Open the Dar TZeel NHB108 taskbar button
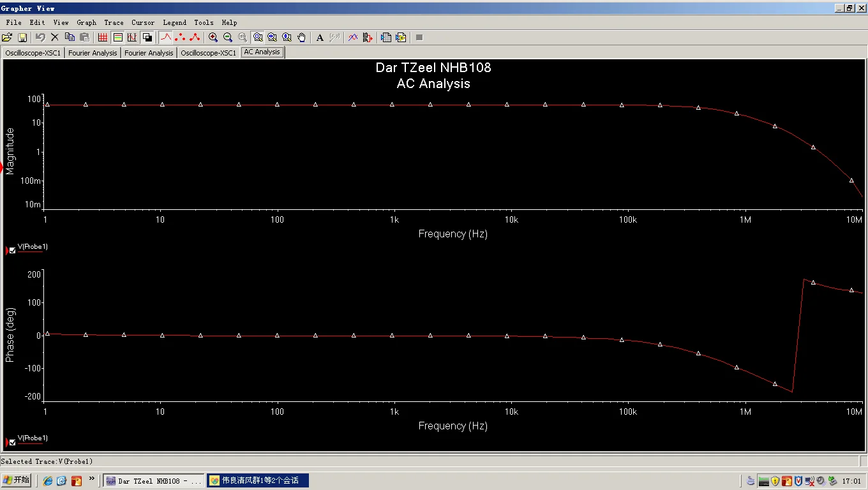Screen dimensions: 868x490 pyautogui.click(x=154, y=480)
